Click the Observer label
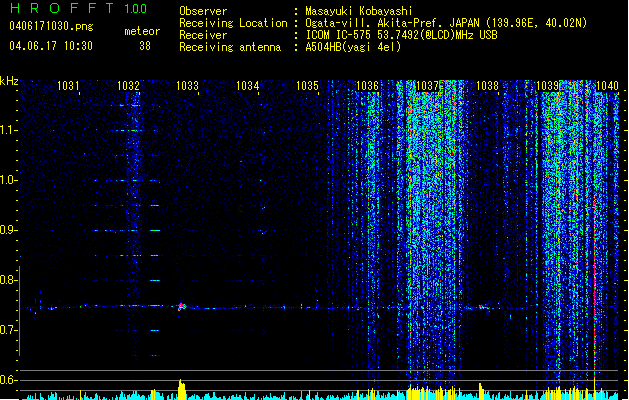 point(203,11)
